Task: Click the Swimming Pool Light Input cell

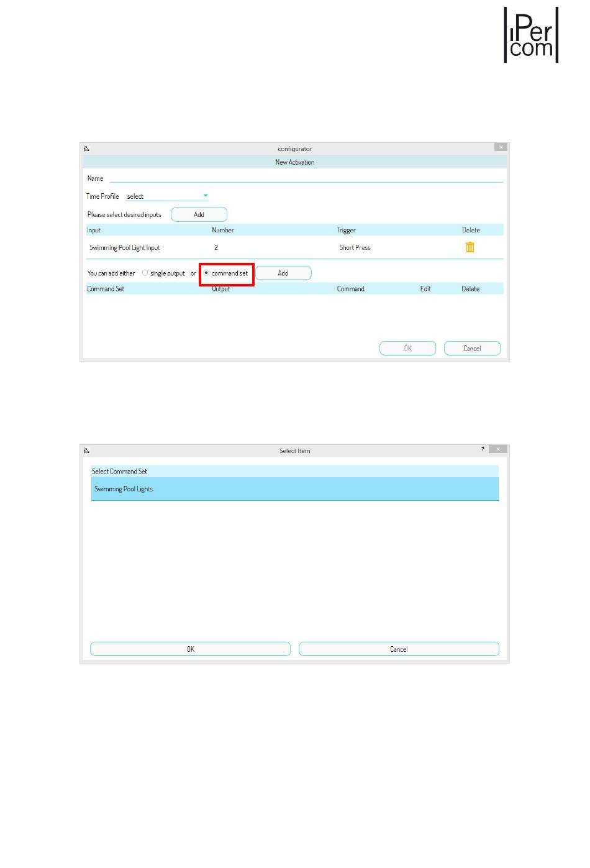Action: pyautogui.click(x=125, y=247)
